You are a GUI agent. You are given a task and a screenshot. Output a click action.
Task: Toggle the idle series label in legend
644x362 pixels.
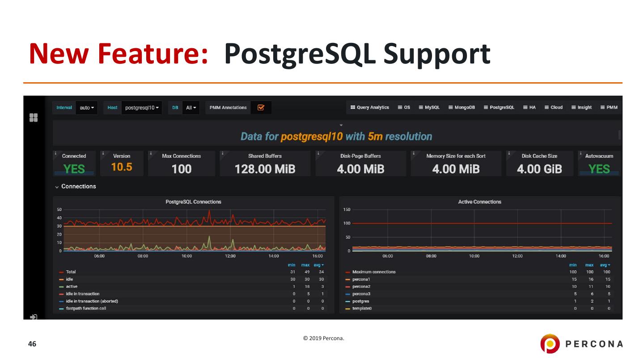coord(69,279)
